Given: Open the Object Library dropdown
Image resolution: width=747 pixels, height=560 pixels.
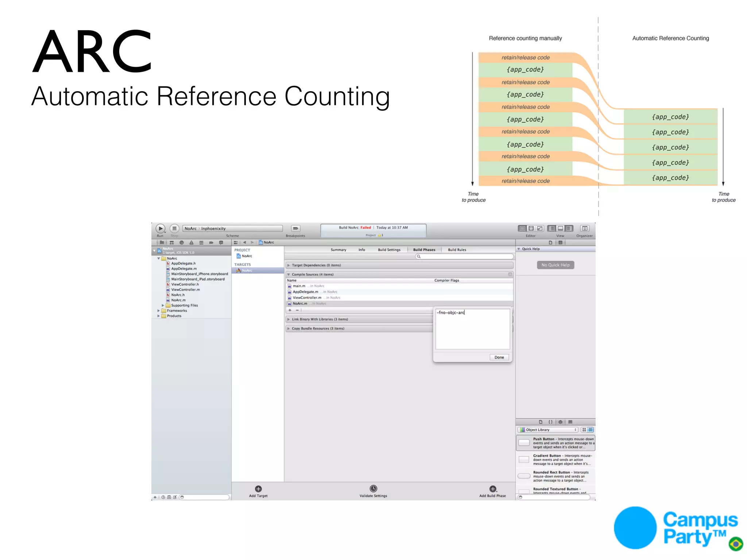Looking at the screenshot, I should pos(548,430).
